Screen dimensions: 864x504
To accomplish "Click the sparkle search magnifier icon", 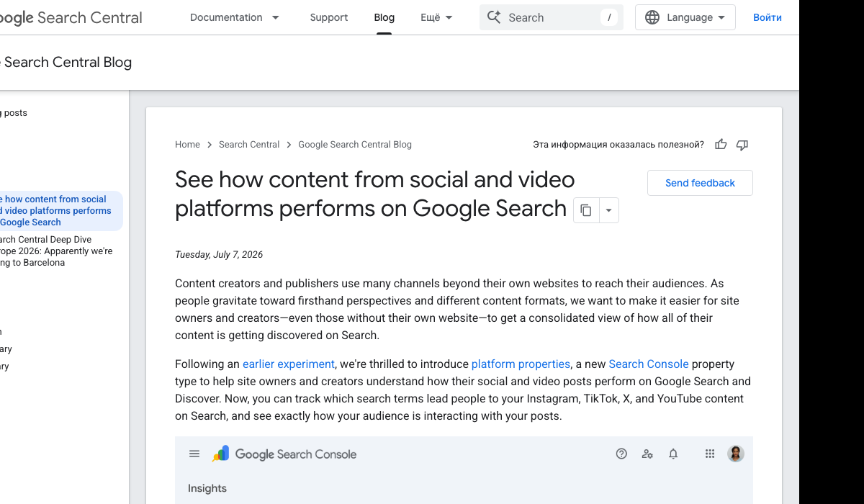I will click(x=494, y=17).
